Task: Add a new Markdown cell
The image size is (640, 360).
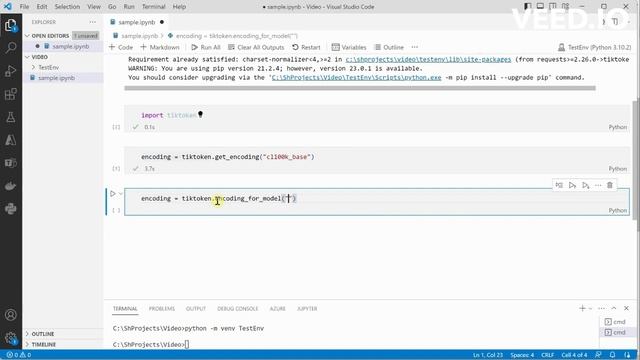Action: (160, 47)
